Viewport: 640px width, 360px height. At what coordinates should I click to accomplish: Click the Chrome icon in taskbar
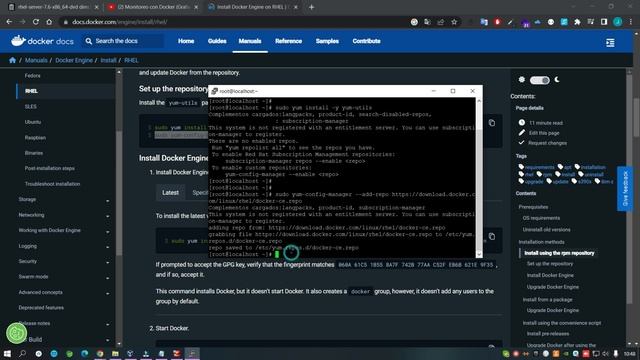click(x=100, y=353)
